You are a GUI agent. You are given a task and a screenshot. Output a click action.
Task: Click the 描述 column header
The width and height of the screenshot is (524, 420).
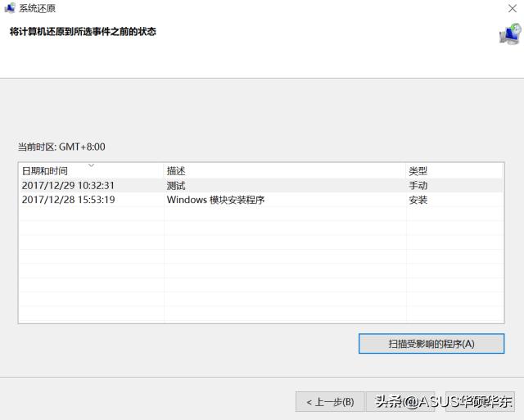click(285, 171)
